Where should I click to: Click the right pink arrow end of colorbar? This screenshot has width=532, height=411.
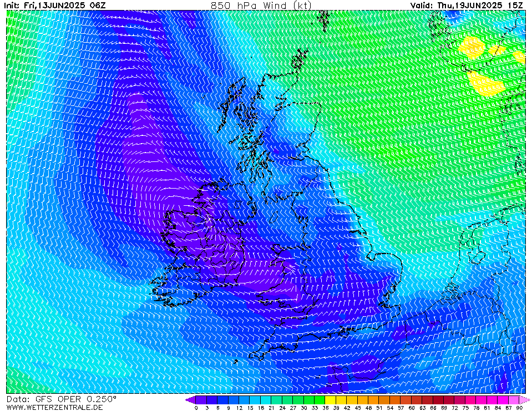(525, 399)
